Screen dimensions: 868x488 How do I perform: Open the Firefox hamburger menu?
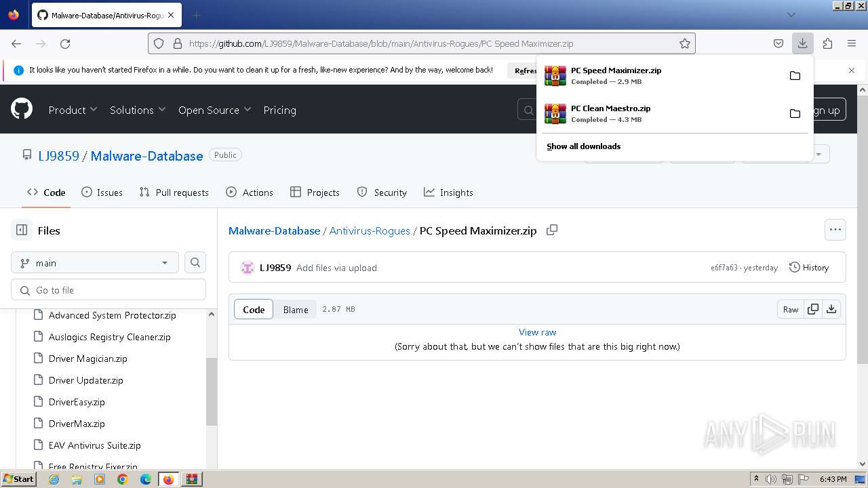(852, 43)
